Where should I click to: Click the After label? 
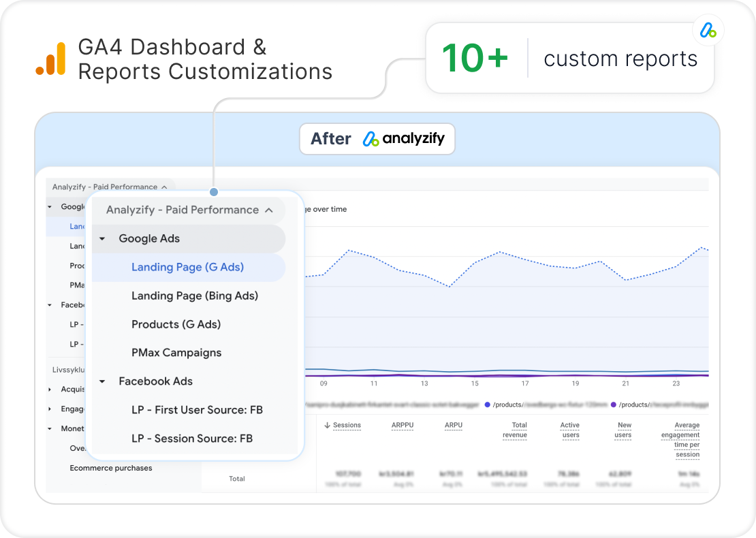(x=331, y=139)
